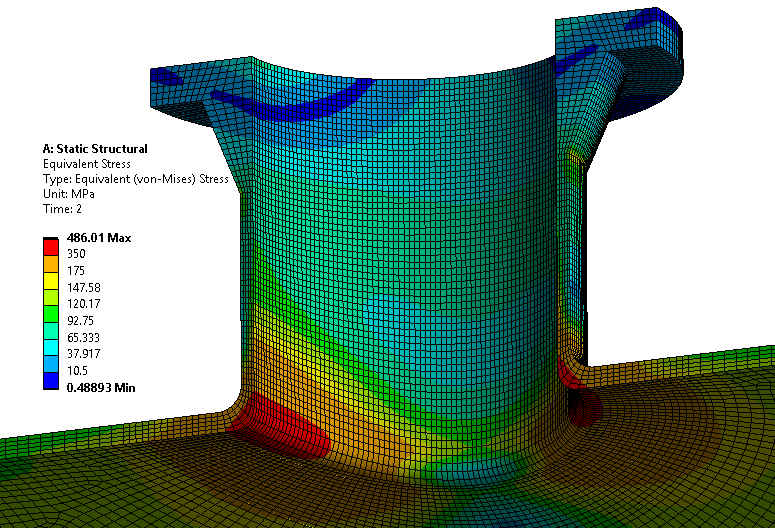Click the 'A: Static Structural' title text
Viewport: 775px width, 528px height.
(x=95, y=149)
